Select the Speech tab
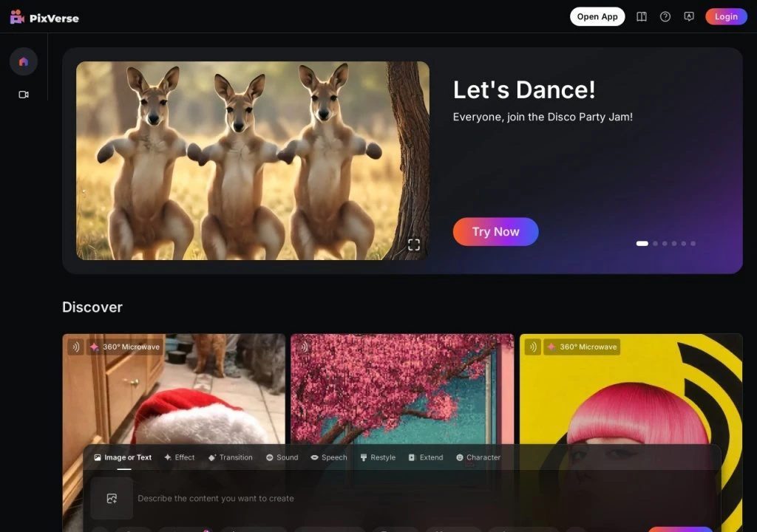757x532 pixels. (x=329, y=457)
